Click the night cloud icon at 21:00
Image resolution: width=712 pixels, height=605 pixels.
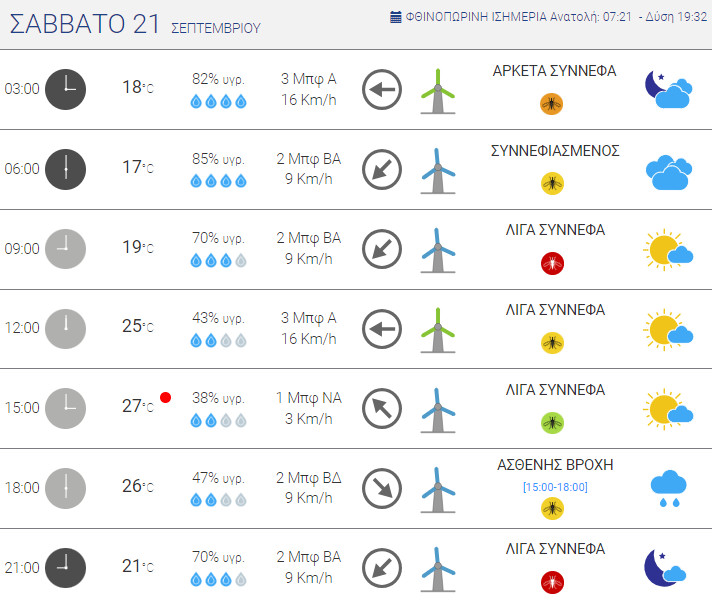pos(666,567)
